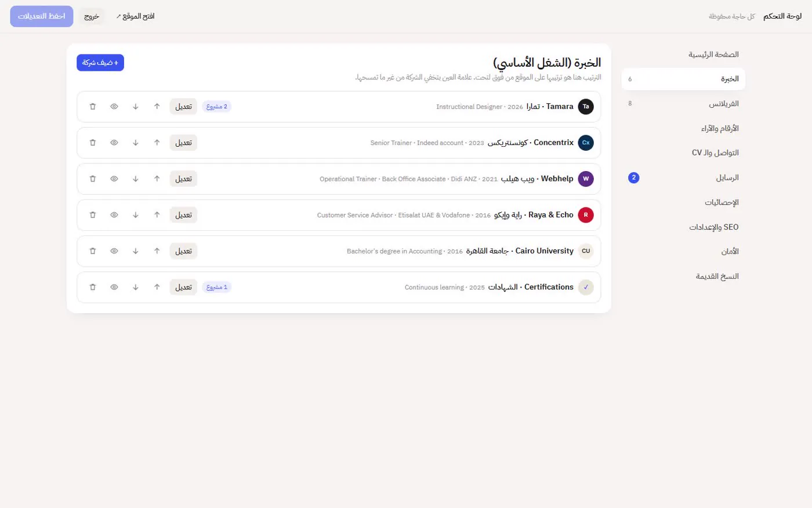
Task: Move Cairo University entry up
Action: tap(157, 251)
